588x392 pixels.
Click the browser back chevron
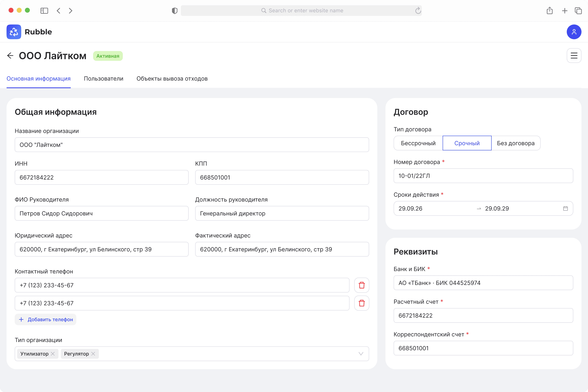point(58,11)
